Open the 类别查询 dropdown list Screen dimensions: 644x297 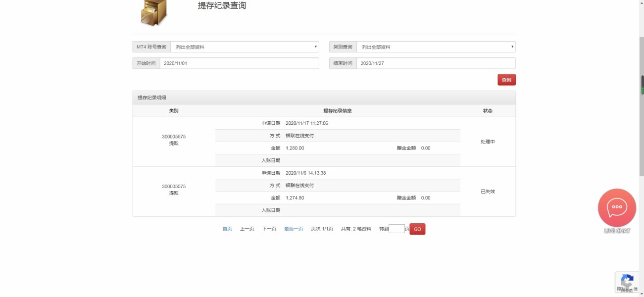[x=436, y=47]
